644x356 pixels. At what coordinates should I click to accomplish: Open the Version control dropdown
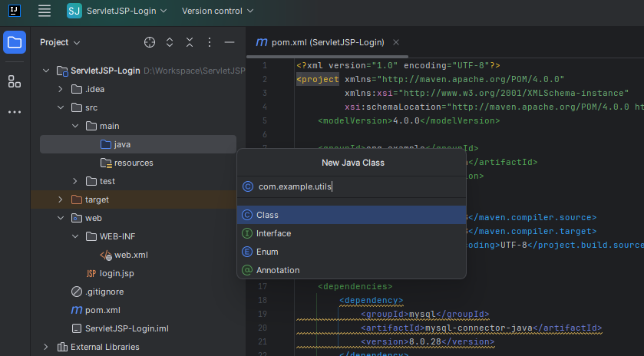[x=218, y=11]
